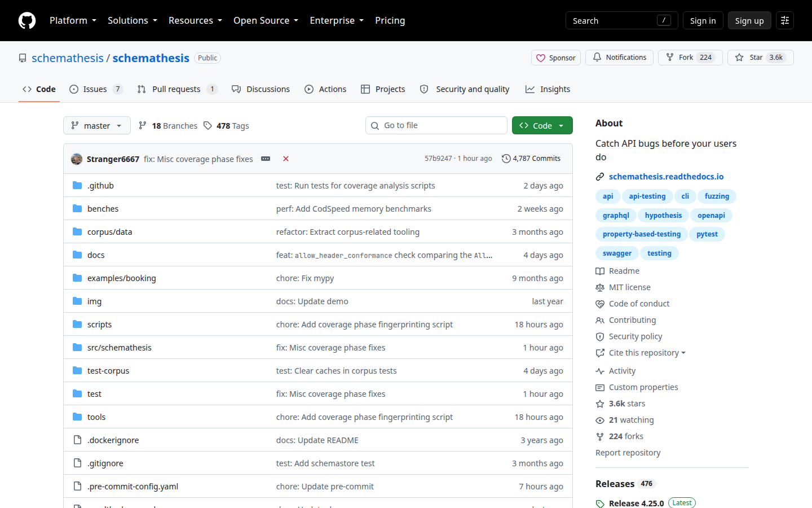This screenshot has width=812, height=508.
Task: Open the Readme link in About
Action: point(617,271)
